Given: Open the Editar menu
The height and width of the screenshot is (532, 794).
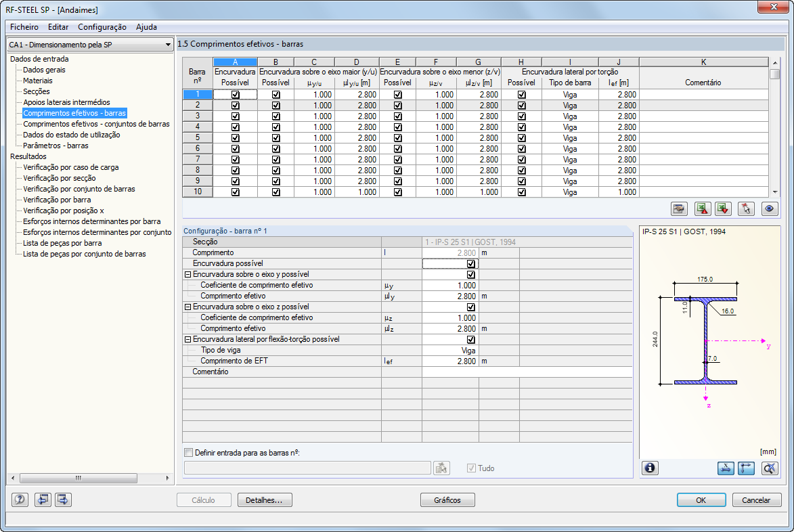Looking at the screenshot, I should 58,27.
